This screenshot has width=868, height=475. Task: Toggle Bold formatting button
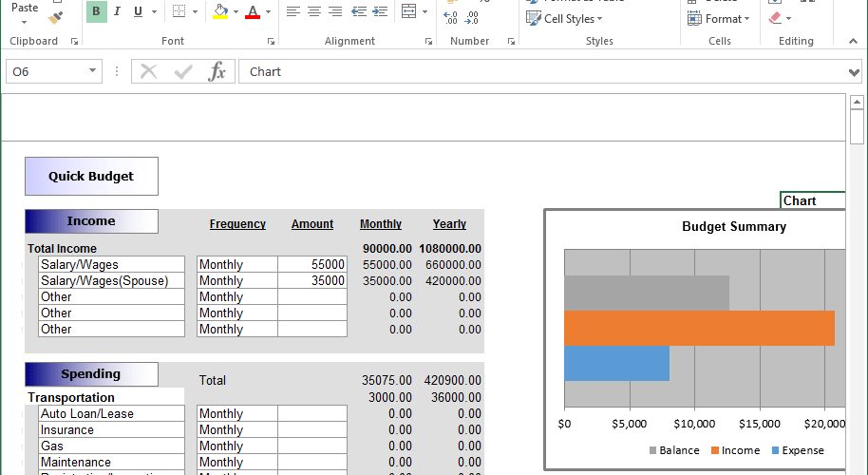[x=96, y=11]
